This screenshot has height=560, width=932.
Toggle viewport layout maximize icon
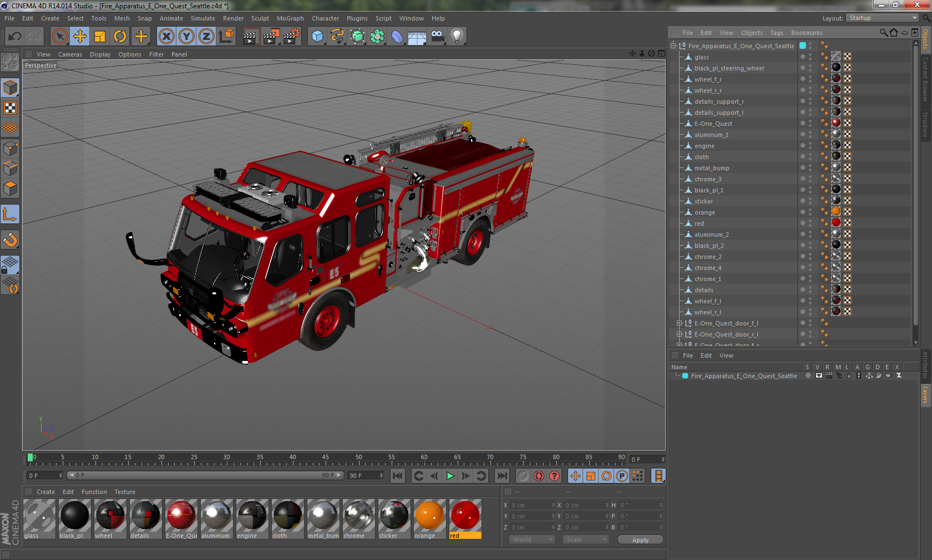(x=661, y=54)
